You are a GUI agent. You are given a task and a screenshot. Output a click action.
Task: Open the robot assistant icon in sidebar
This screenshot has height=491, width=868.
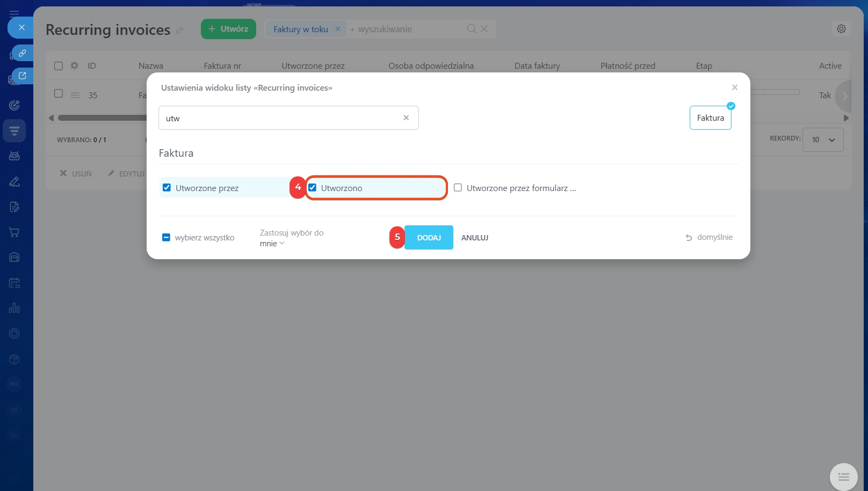[15, 156]
